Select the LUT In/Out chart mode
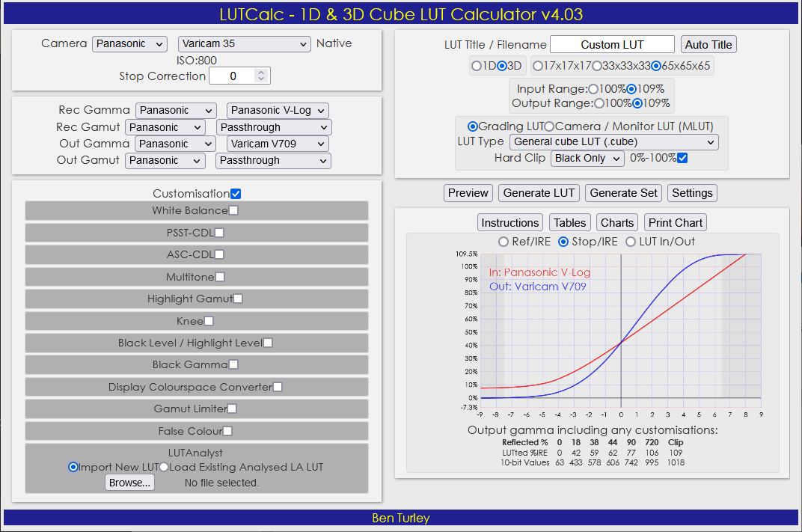Viewport: 802px width, 532px height. (x=631, y=242)
